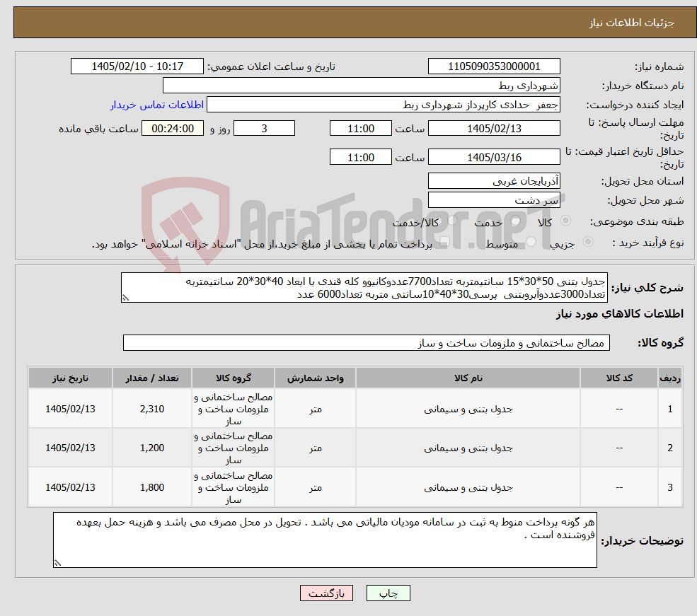Click the شرح کلی نیاز description textarea
The height and width of the screenshot is (616, 697).
pyautogui.click(x=364, y=287)
